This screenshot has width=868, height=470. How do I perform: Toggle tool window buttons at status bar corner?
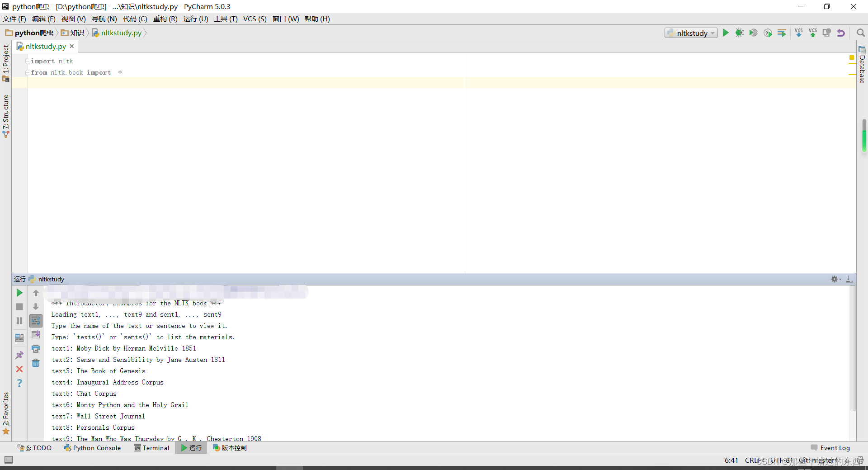tap(9, 460)
